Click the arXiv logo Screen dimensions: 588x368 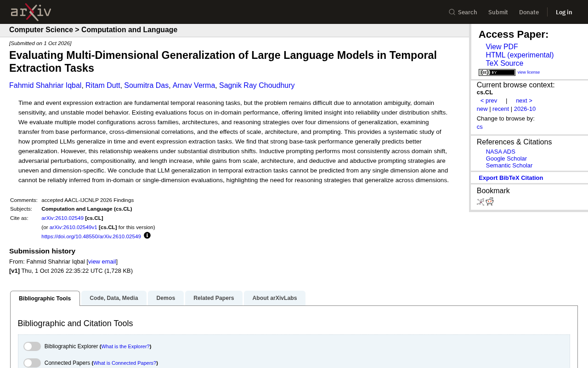(x=31, y=12)
